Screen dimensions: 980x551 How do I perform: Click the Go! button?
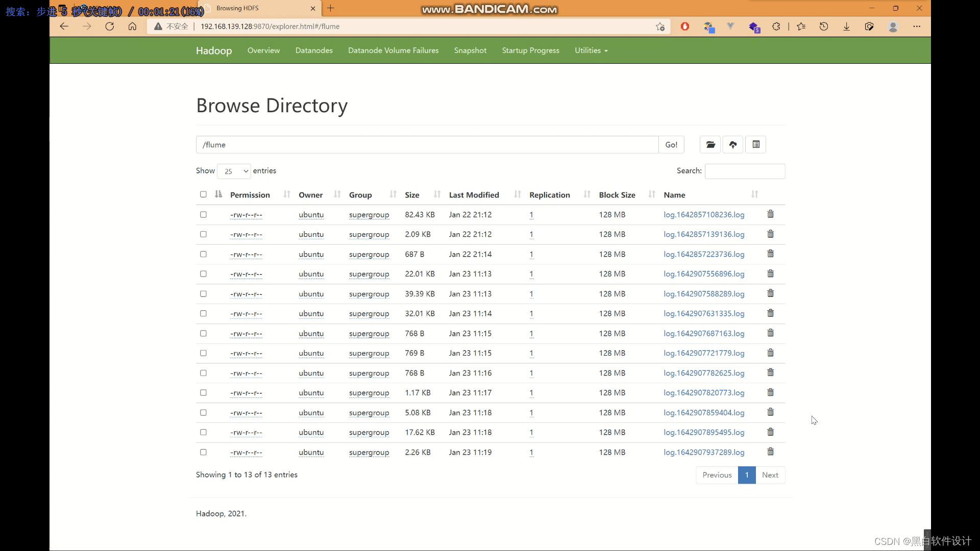click(671, 144)
